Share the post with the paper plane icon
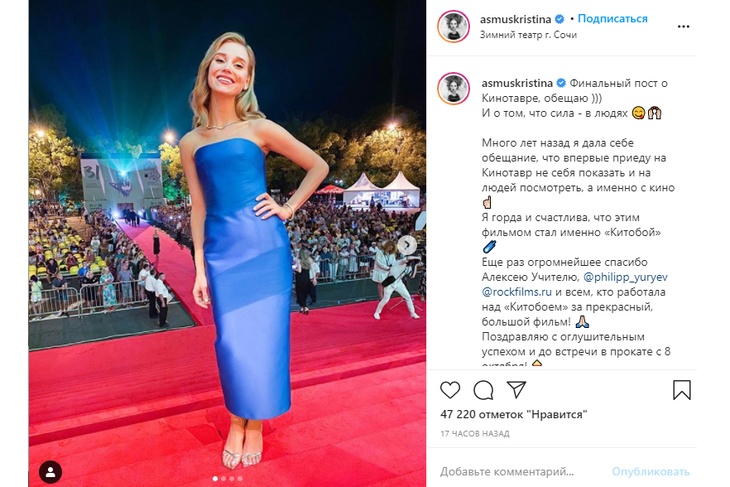 coord(516,389)
